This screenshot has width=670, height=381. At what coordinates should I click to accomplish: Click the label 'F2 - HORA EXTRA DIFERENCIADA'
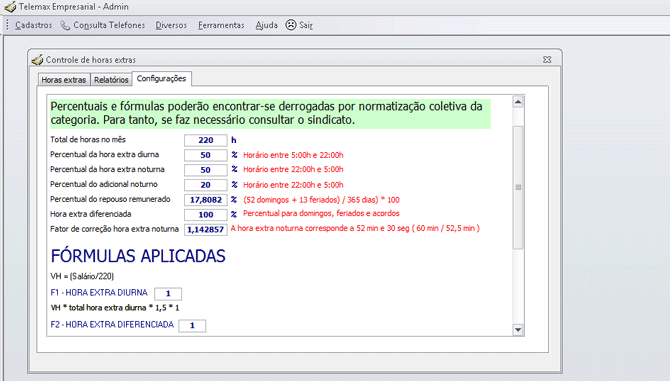pos(112,325)
